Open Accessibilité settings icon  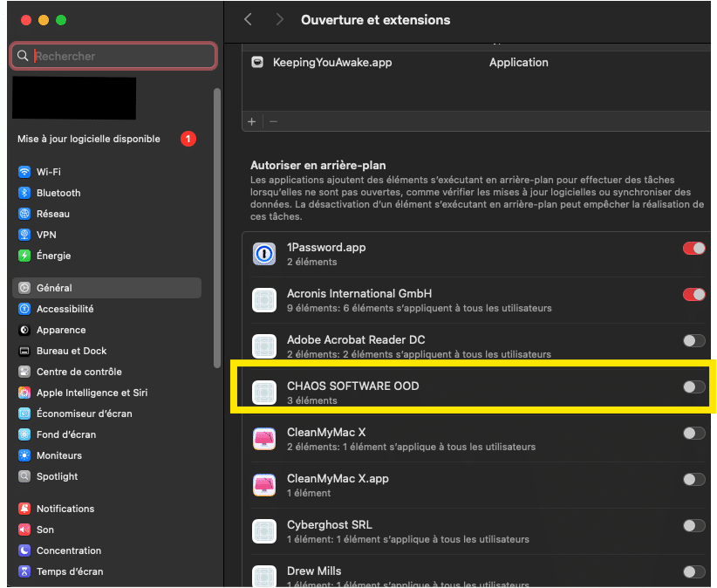(24, 309)
